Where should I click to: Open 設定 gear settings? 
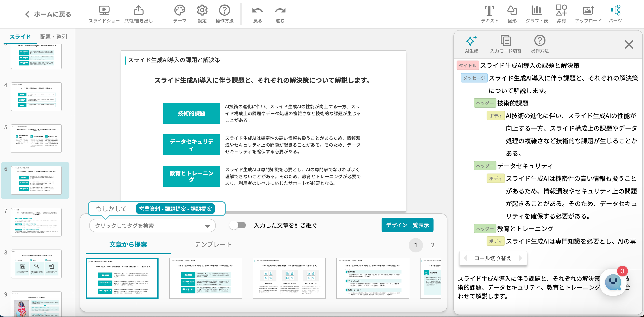[202, 11]
